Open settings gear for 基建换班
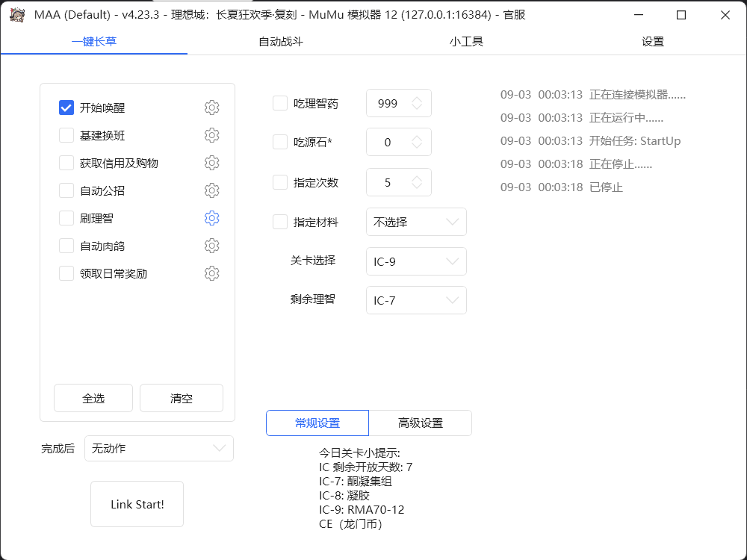The height and width of the screenshot is (560, 747). 211,135
